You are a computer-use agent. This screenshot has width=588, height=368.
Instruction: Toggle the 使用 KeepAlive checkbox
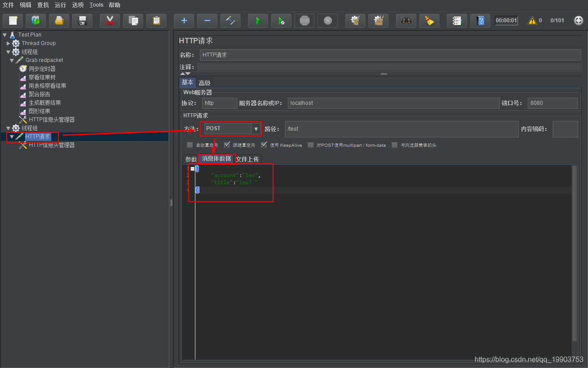click(x=264, y=145)
